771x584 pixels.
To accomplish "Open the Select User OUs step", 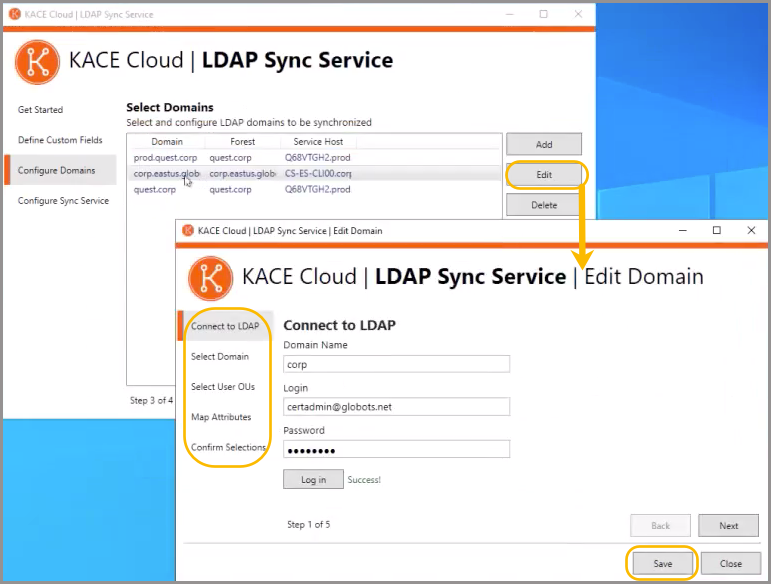I will [222, 387].
